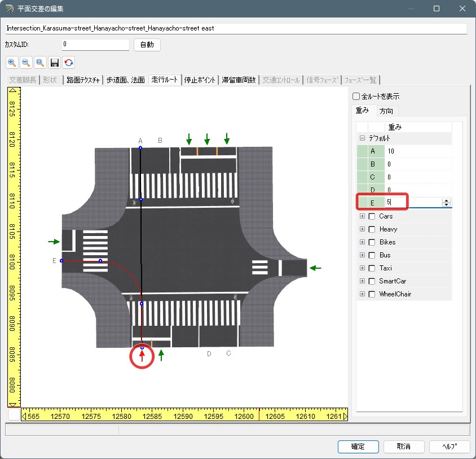Open the 方向 tab
Screen dimensions: 476x459
point(386,111)
